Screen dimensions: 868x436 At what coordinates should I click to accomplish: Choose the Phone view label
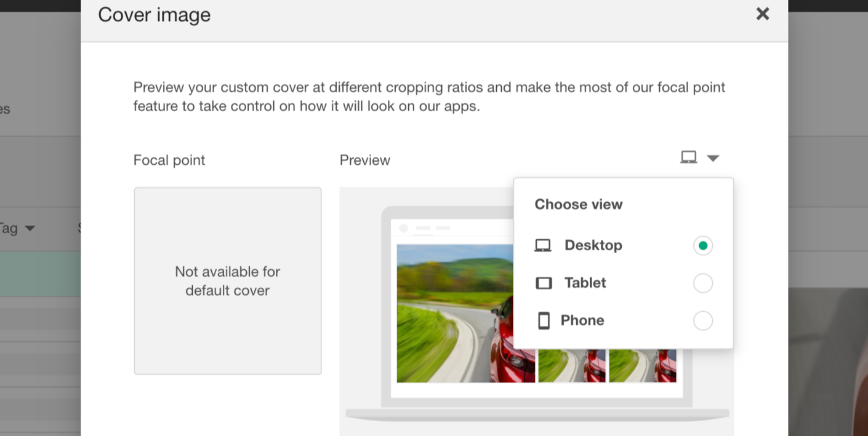(x=582, y=320)
